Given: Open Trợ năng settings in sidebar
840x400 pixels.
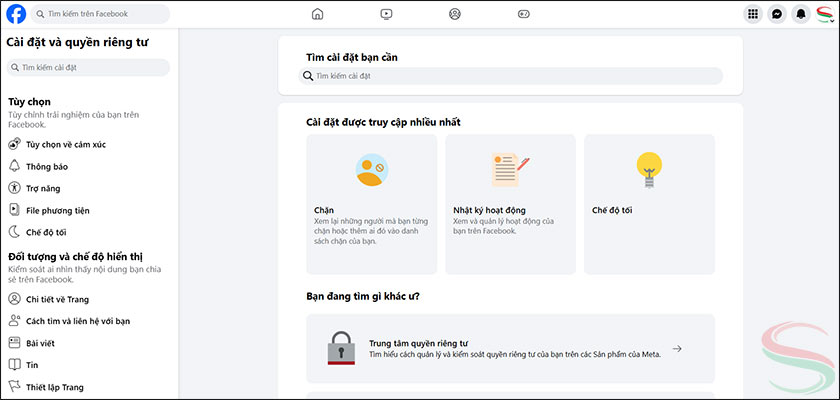Looking at the screenshot, I should 43,188.
